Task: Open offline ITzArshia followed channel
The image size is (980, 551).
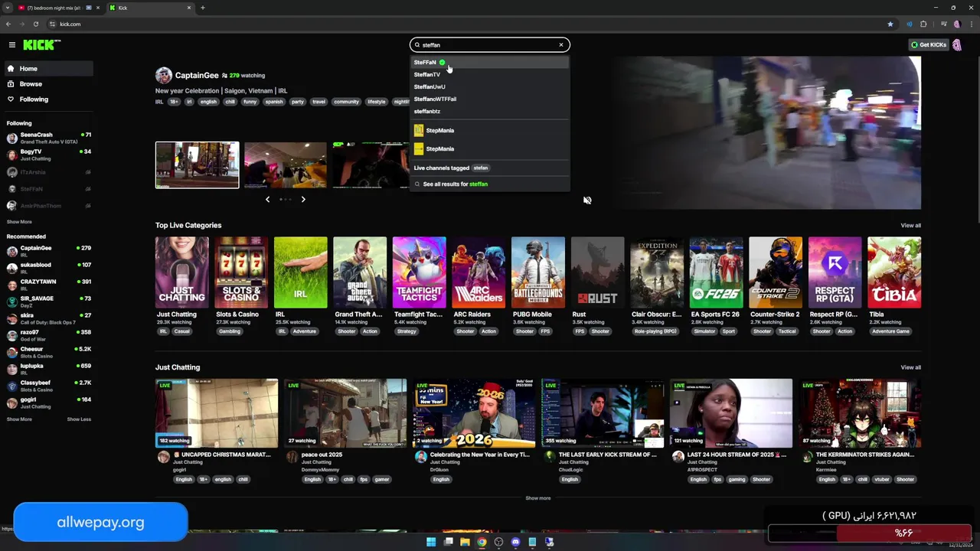Action: [x=47, y=172]
